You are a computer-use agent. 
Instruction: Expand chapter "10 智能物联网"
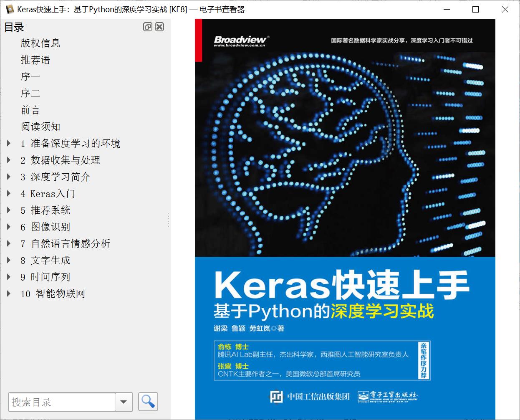[x=9, y=293]
